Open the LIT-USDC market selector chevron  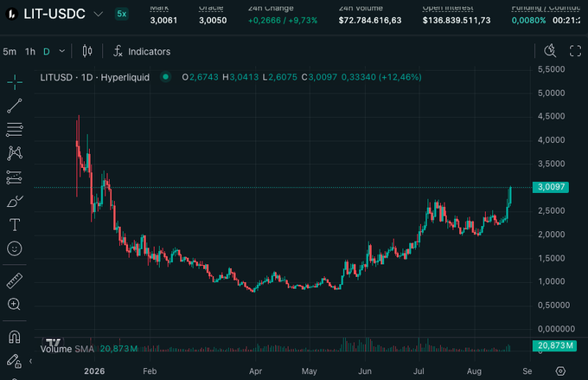(99, 14)
